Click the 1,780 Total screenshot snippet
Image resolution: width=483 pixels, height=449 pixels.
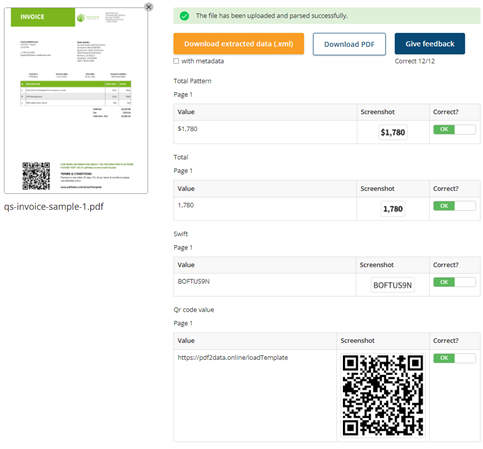tap(393, 209)
